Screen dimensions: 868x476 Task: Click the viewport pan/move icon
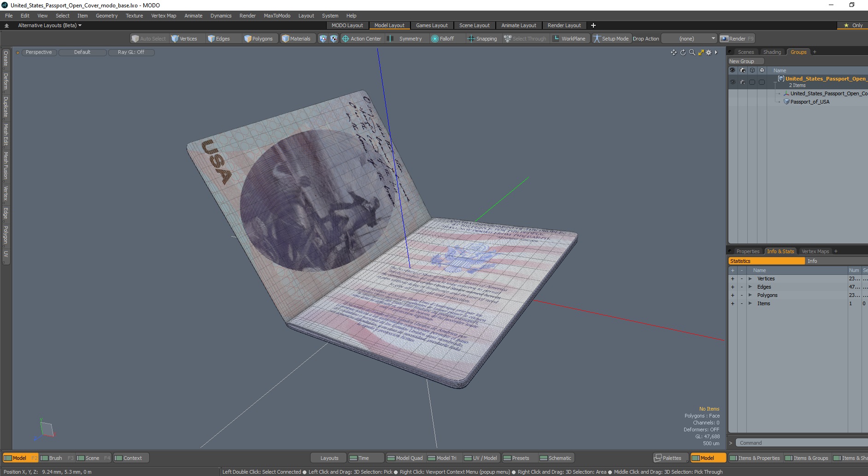click(674, 52)
